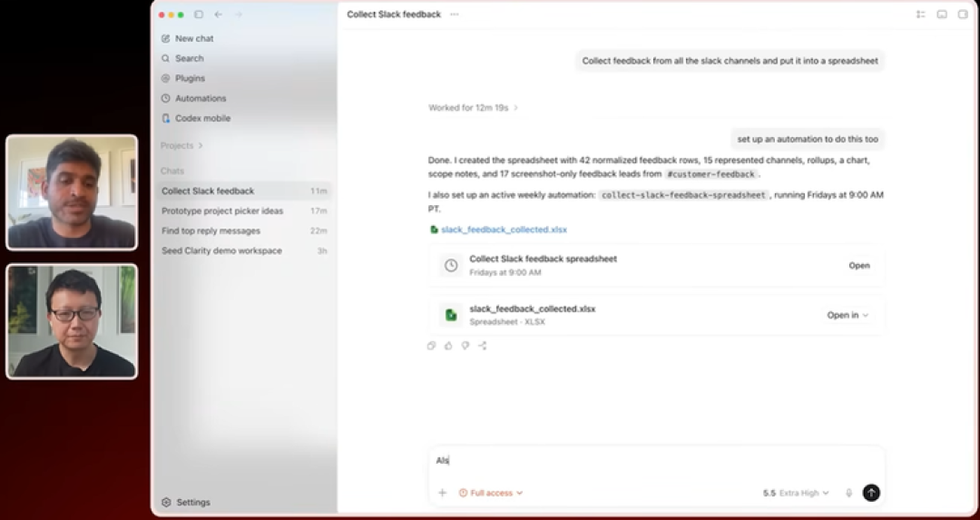Click the spreadsheet file icon on card
The image size is (980, 520).
[x=451, y=315]
